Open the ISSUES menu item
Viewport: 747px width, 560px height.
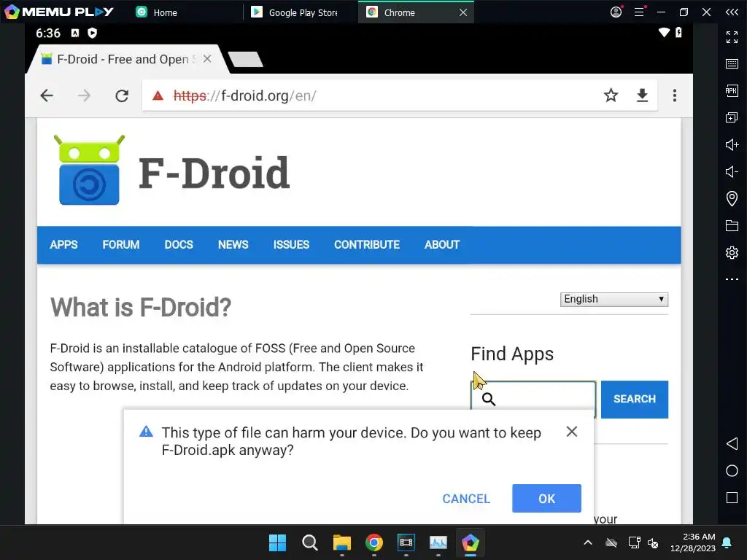pyautogui.click(x=291, y=245)
